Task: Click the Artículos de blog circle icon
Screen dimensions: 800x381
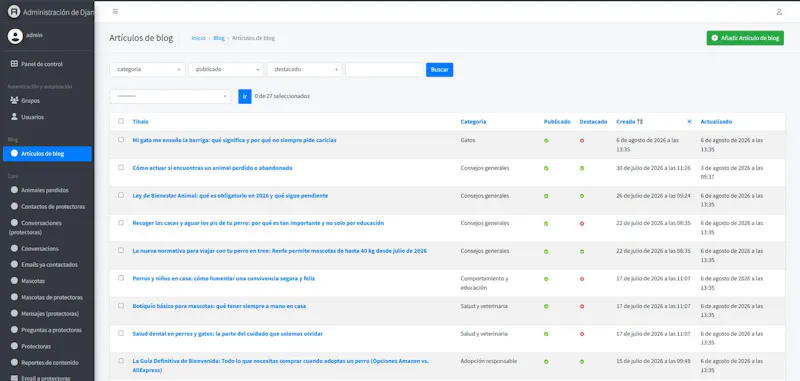Action: (x=14, y=154)
